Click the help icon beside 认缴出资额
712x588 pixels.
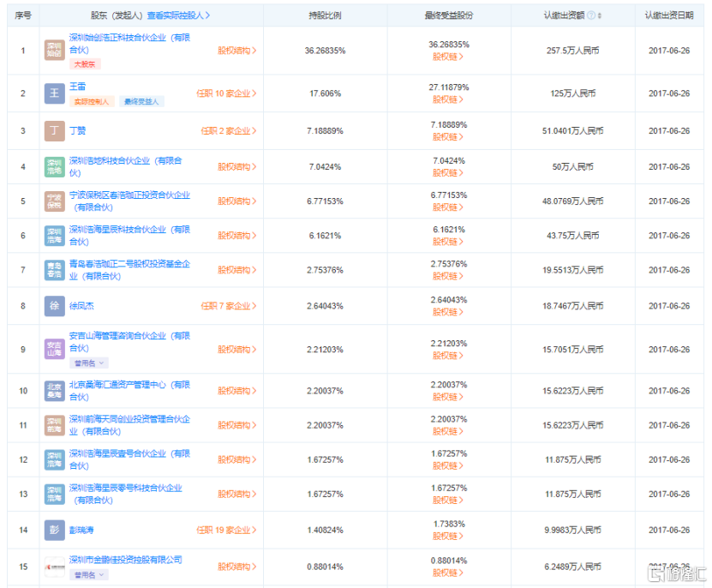tap(591, 15)
